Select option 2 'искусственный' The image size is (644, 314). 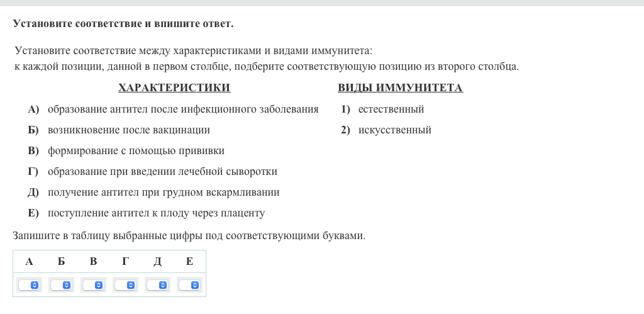394,130
